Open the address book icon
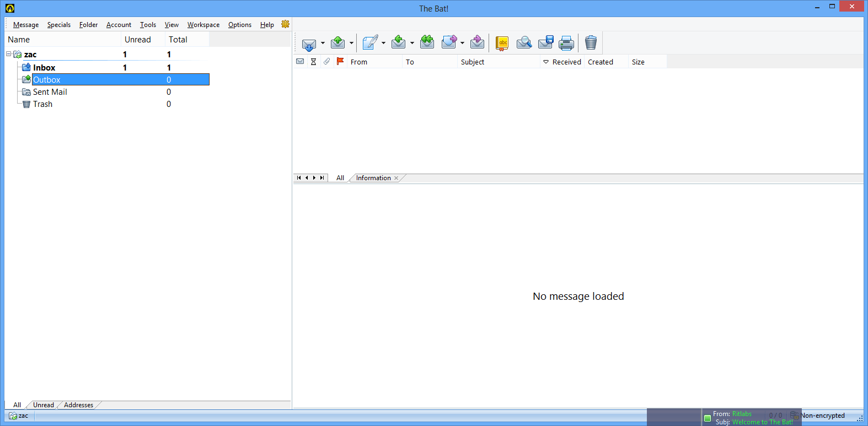This screenshot has width=868, height=426. pyautogui.click(x=502, y=43)
